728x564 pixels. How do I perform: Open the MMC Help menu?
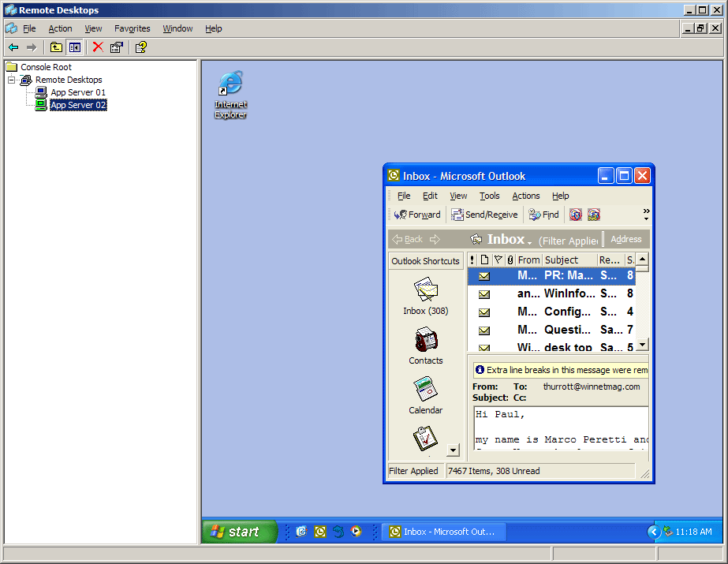pyautogui.click(x=214, y=28)
